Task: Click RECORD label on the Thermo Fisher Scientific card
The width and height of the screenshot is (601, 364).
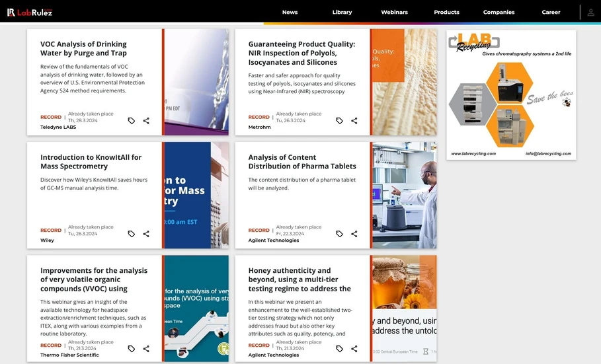Action: pos(51,346)
